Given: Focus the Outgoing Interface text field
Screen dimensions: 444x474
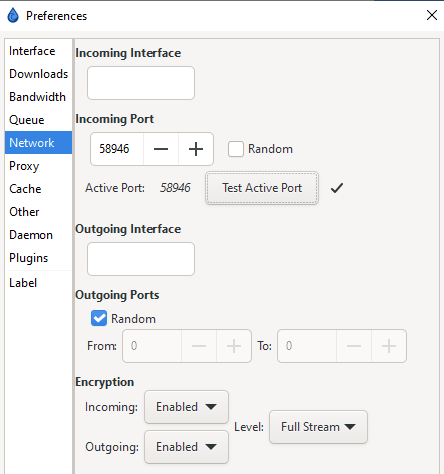Looking at the screenshot, I should 141,259.
